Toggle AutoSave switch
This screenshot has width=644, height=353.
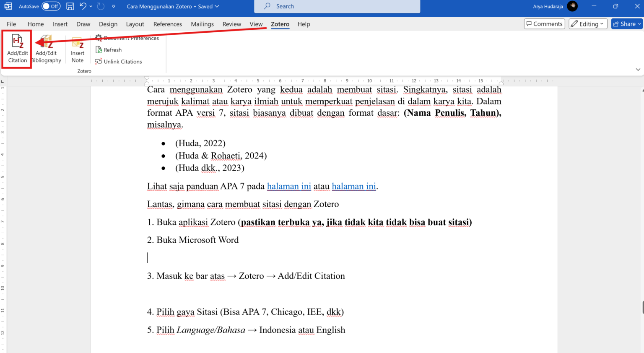click(51, 6)
